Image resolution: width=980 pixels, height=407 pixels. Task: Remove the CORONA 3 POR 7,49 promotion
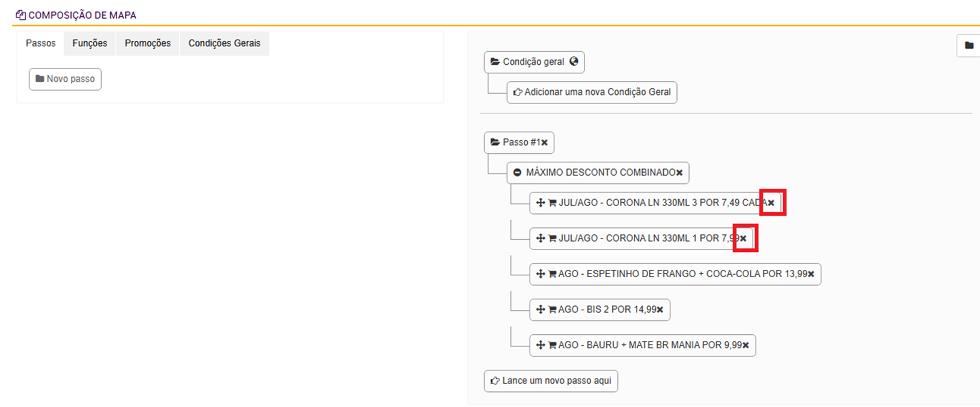[x=771, y=203]
